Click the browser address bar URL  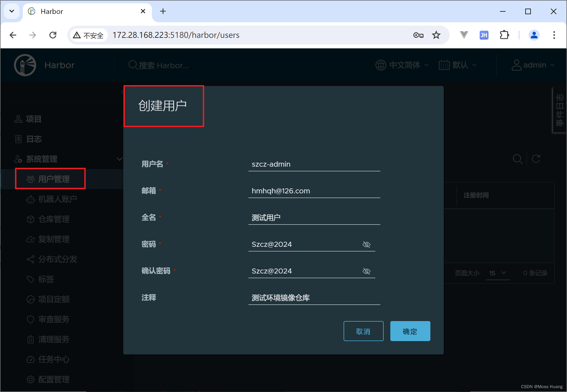[x=176, y=35]
